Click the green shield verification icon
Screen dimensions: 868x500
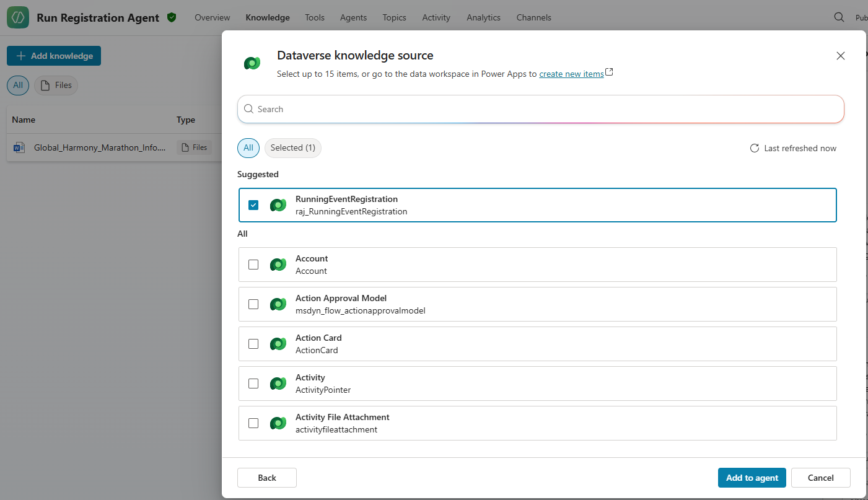[x=172, y=17]
